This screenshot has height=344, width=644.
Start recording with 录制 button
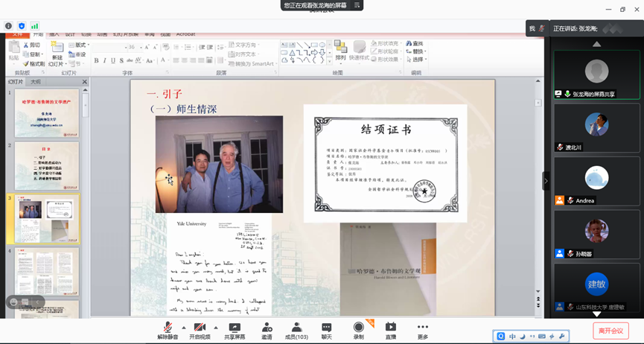[359, 330]
